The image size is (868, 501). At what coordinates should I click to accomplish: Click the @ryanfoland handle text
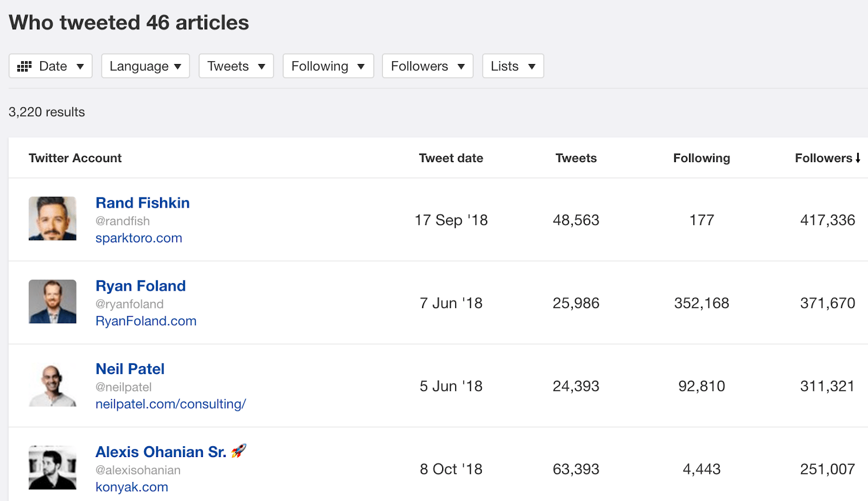tap(130, 304)
